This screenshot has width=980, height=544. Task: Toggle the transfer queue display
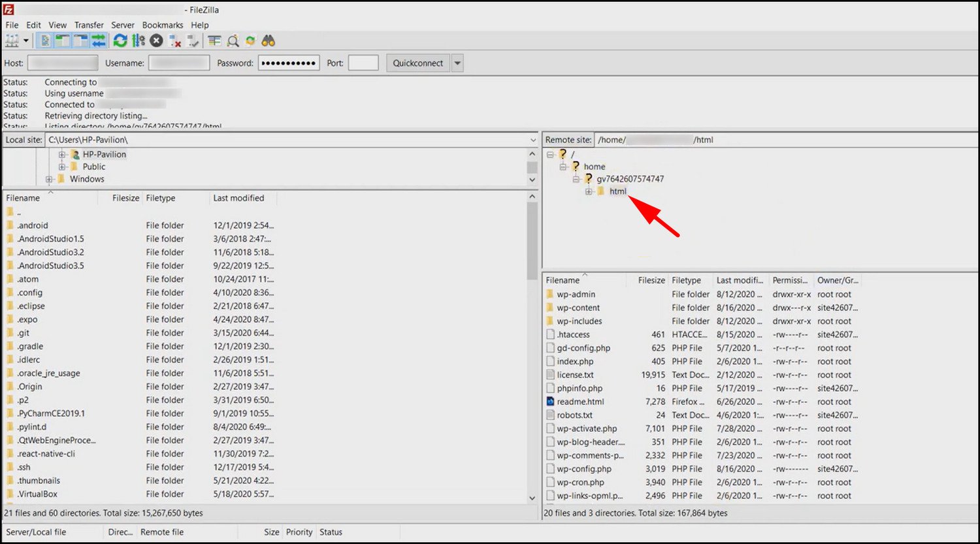click(x=98, y=41)
